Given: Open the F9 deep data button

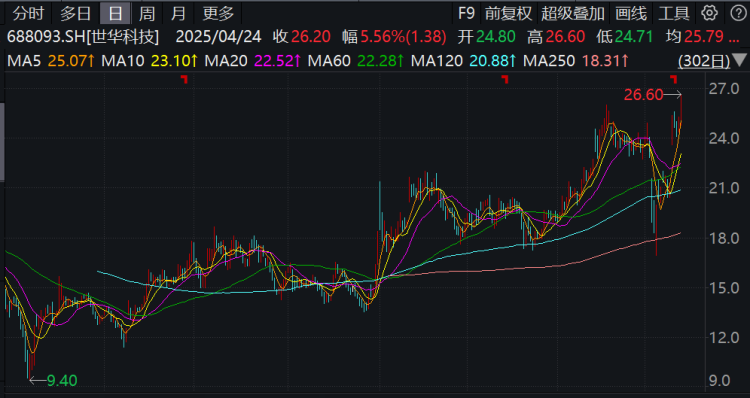Looking at the screenshot, I should [x=466, y=13].
